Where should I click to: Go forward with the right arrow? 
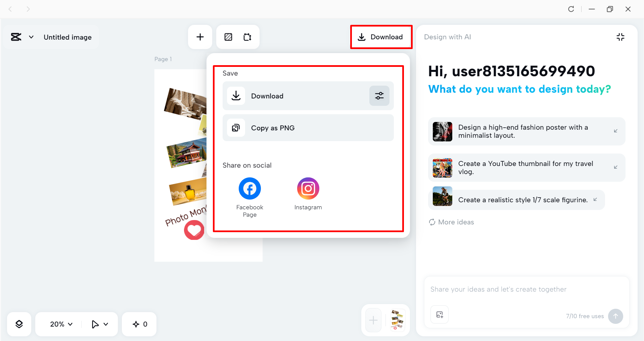click(28, 9)
